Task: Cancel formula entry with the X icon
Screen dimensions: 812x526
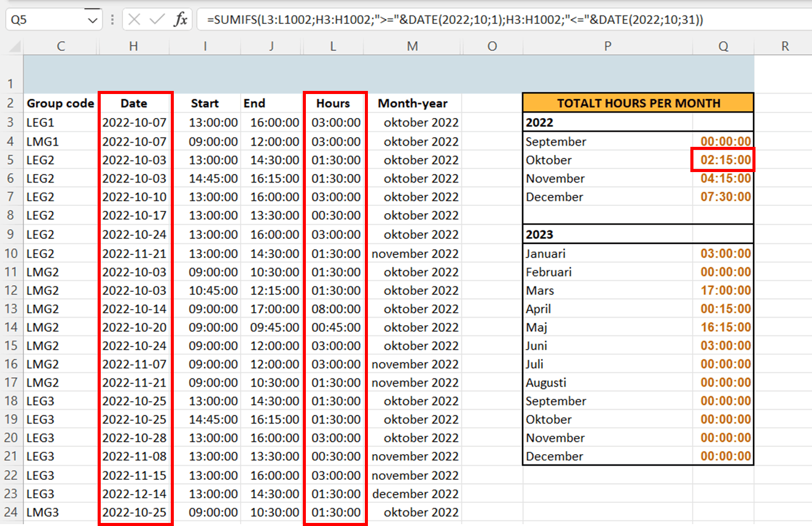Action: coord(135,20)
